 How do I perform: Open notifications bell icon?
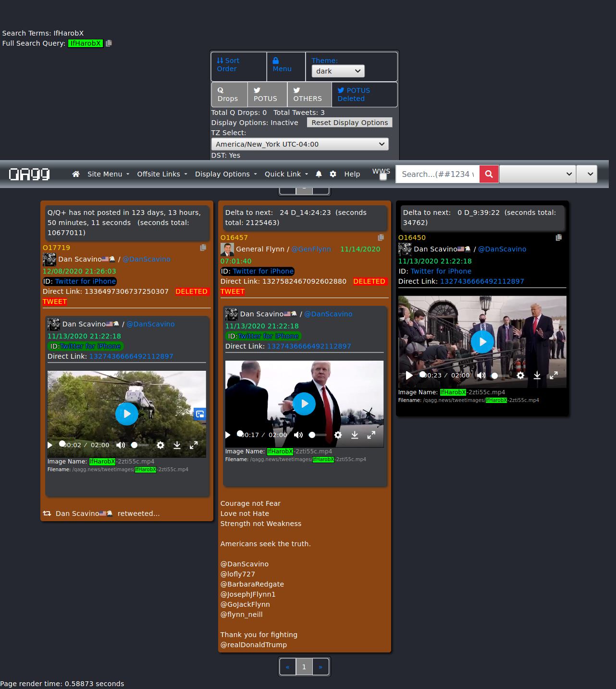319,174
